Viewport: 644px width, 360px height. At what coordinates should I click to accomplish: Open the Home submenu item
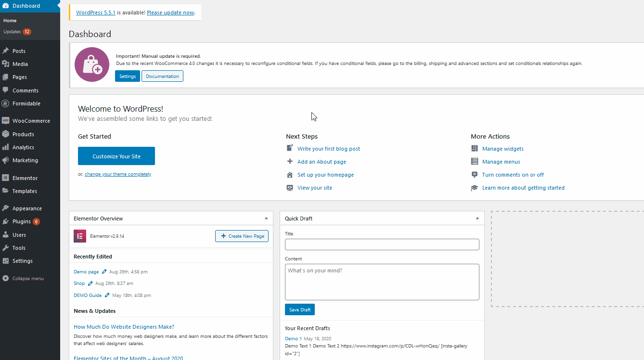click(x=10, y=21)
